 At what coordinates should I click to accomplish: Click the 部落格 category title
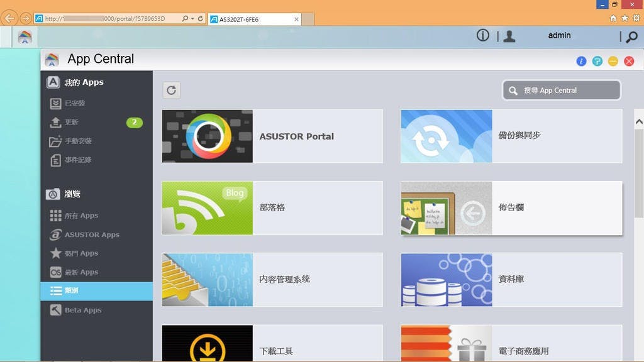[x=272, y=207]
